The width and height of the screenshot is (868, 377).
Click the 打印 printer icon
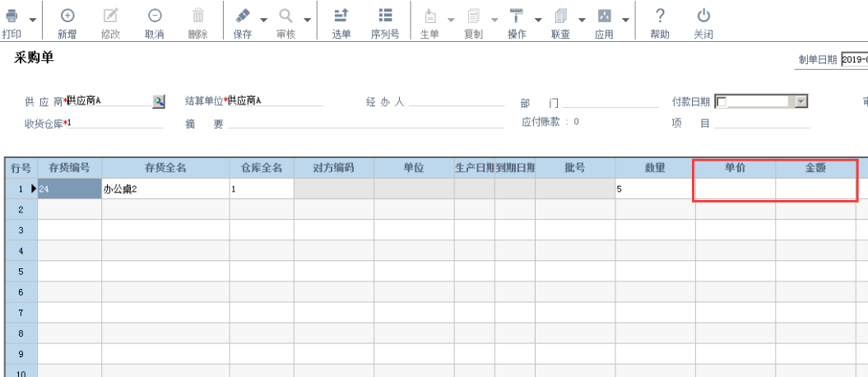click(12, 16)
